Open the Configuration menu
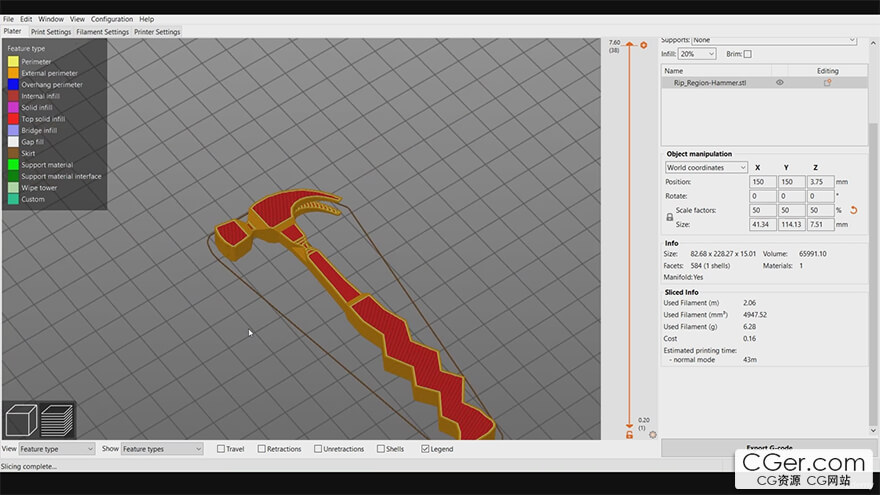 point(111,19)
